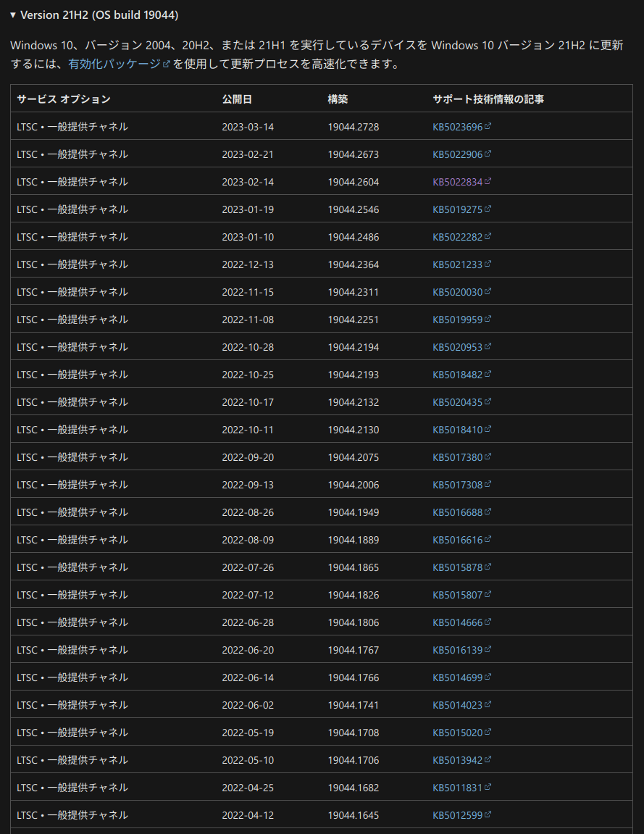Screen dimensions: 644x834
Task: Open the KB5018410 article link
Action: (457, 430)
